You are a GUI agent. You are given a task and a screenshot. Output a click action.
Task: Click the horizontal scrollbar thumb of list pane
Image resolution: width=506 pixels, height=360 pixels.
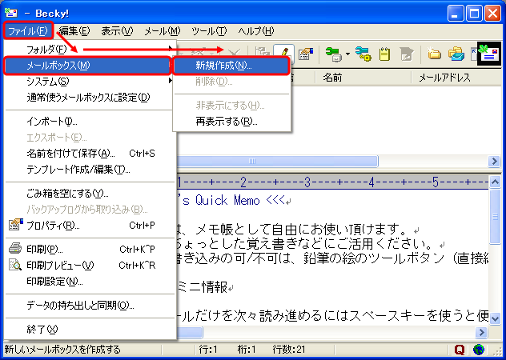(x=277, y=161)
